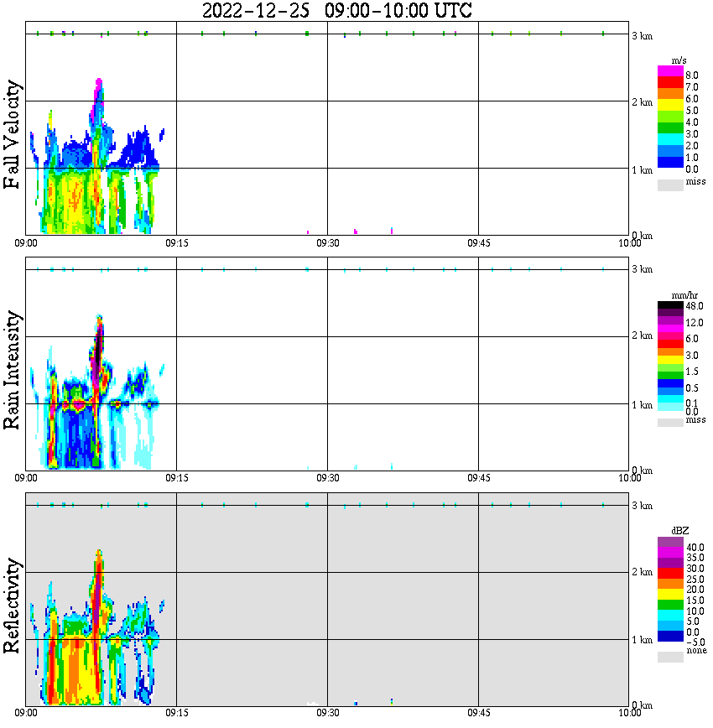Viewport: 713px width, 728px height.
Task: Click the title "2022-12-25 09:00-10:00 UTC"
Action: (x=336, y=10)
